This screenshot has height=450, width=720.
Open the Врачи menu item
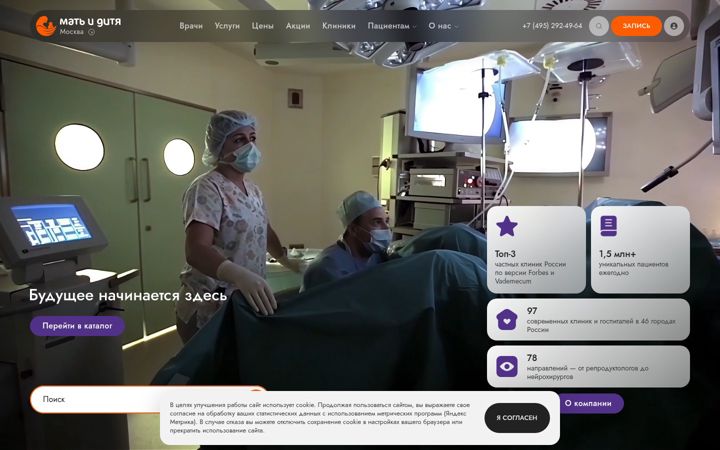coord(191,26)
